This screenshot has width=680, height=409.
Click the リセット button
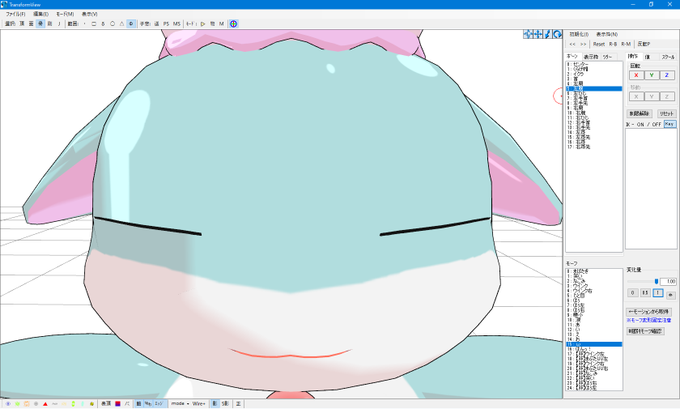pos(666,114)
